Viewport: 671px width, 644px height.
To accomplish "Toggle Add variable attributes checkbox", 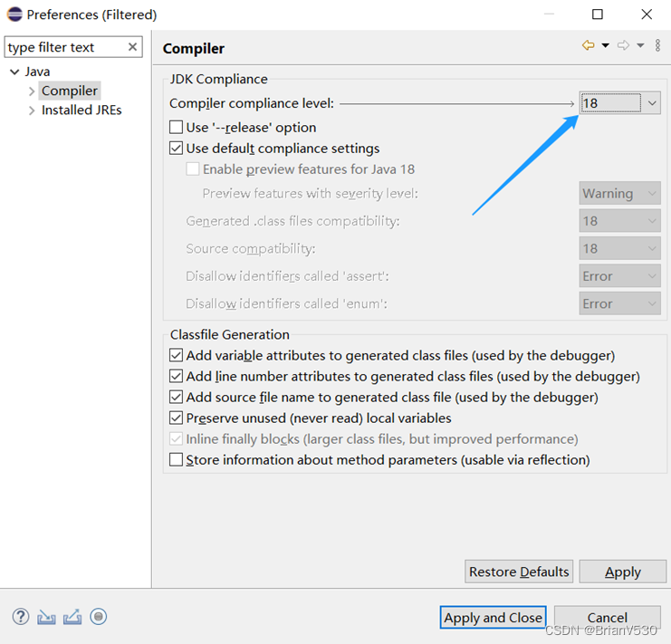I will pyautogui.click(x=176, y=355).
